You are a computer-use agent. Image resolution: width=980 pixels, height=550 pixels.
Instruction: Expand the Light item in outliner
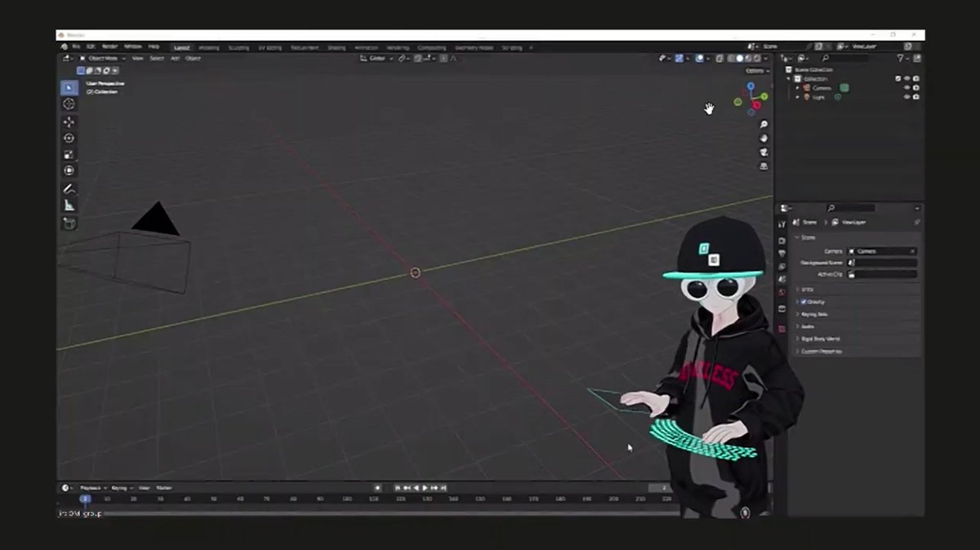point(798,97)
